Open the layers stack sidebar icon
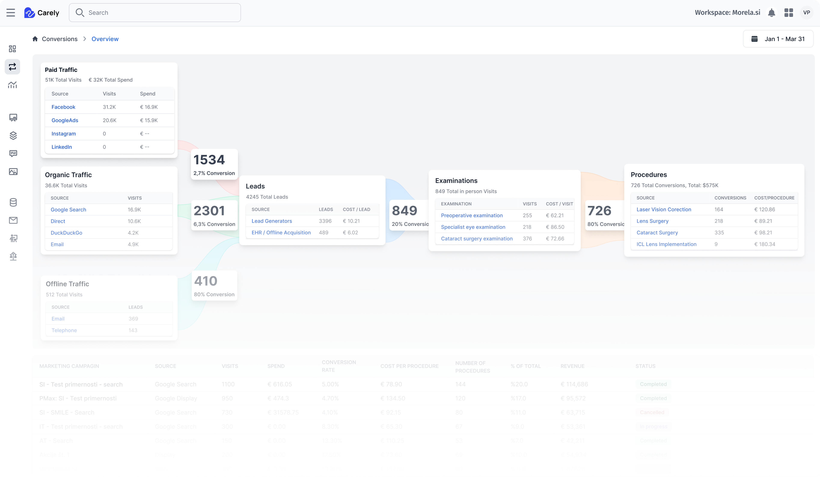The image size is (820, 504). pos(13,136)
